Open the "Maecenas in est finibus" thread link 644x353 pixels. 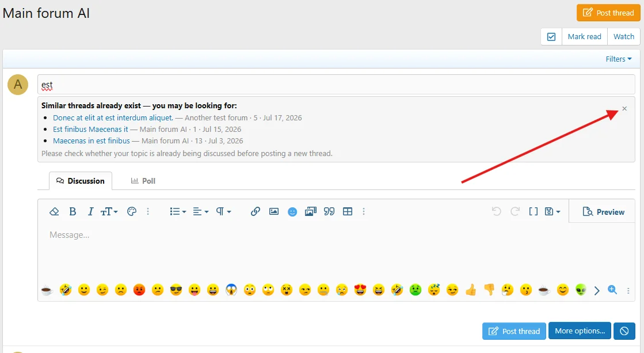click(x=91, y=141)
